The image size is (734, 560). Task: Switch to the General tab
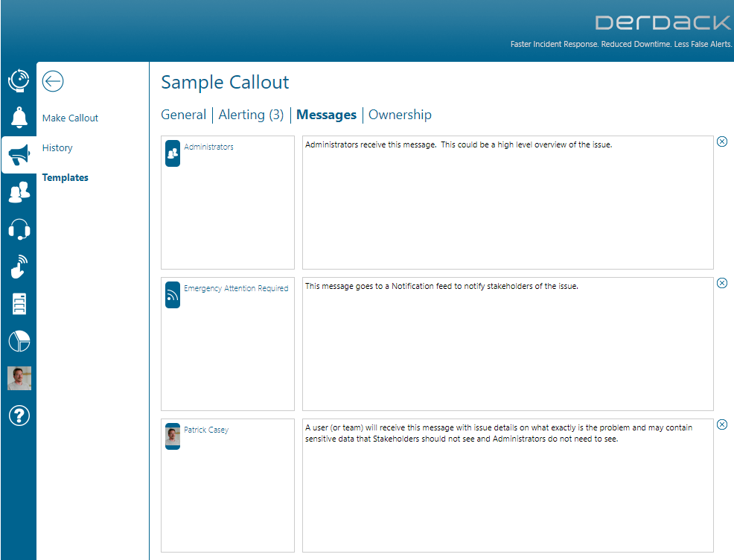[x=183, y=115]
